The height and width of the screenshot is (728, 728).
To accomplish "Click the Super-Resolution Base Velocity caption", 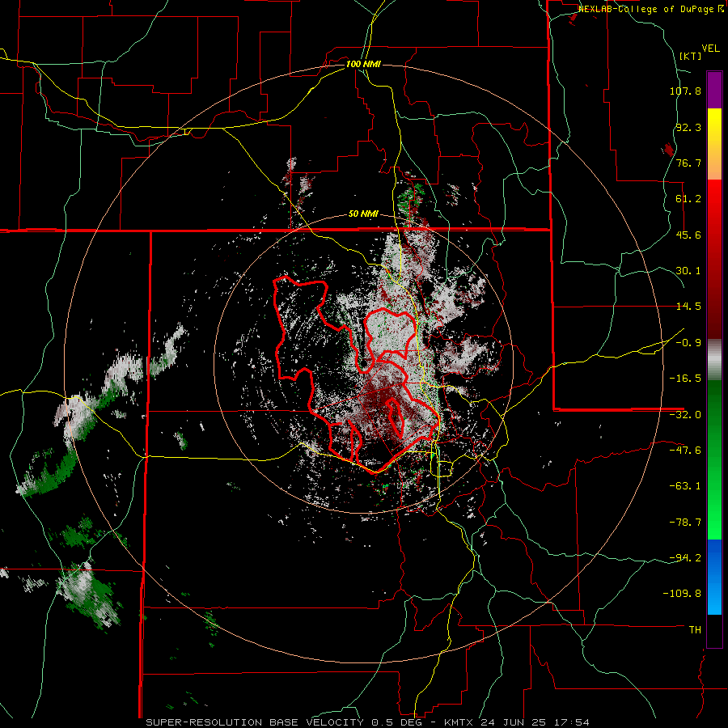I will pos(367,722).
